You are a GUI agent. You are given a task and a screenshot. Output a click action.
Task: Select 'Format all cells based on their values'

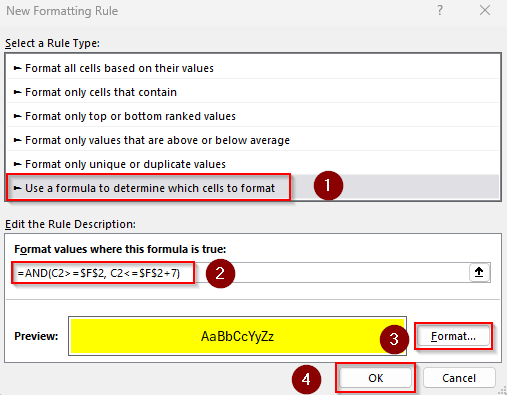click(x=253, y=68)
